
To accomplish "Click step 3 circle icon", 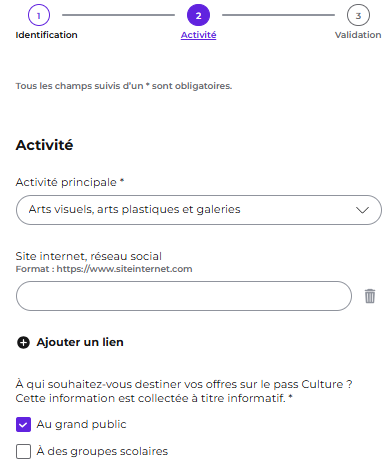I will 358,15.
